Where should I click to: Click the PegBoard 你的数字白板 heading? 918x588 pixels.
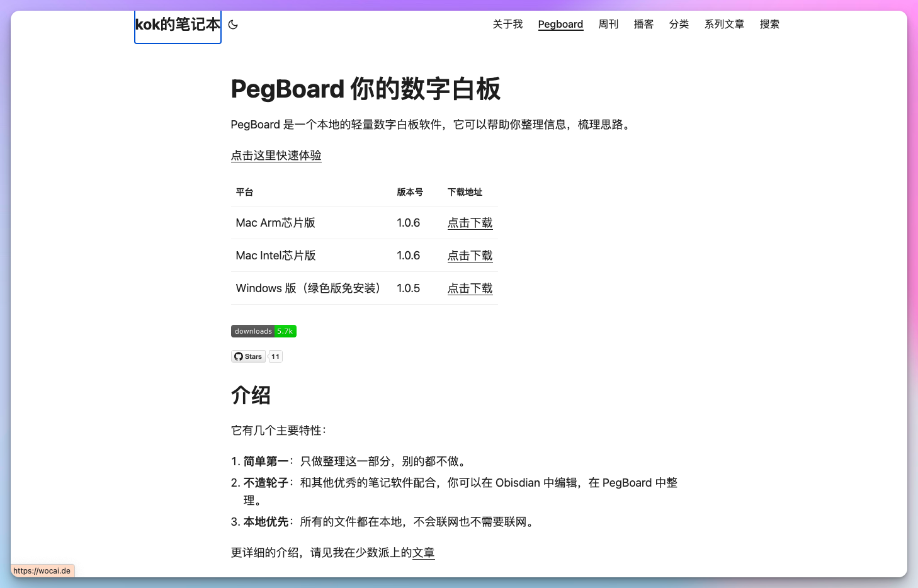[365, 89]
